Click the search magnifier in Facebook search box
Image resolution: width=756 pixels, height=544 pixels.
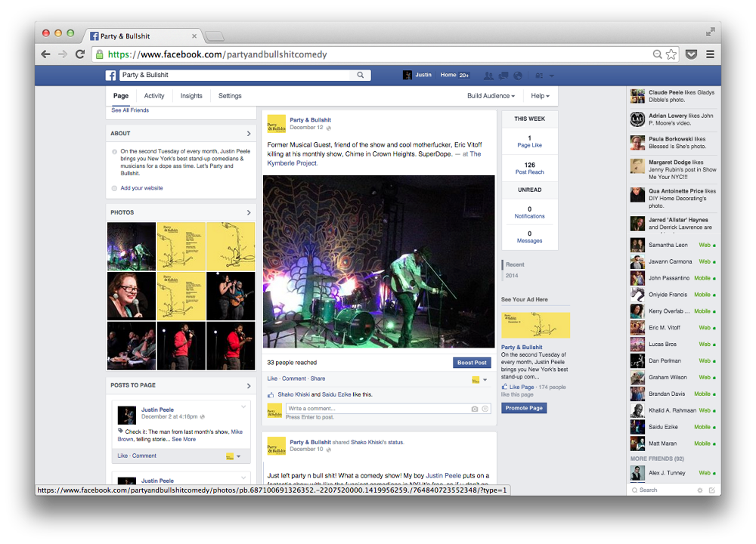coord(360,75)
